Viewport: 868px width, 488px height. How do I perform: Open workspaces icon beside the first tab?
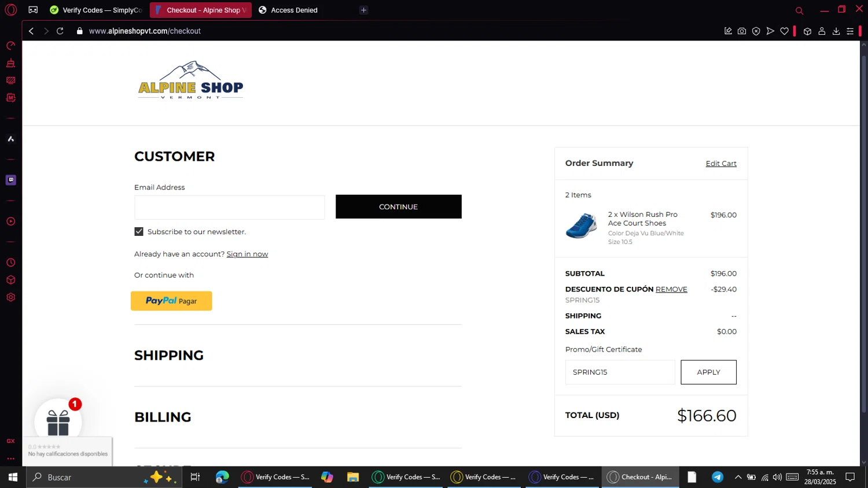[x=33, y=10]
